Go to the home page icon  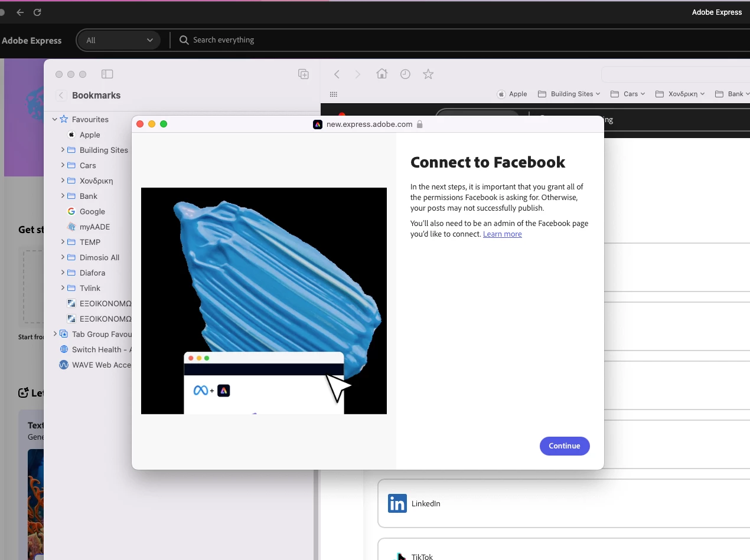(x=382, y=74)
